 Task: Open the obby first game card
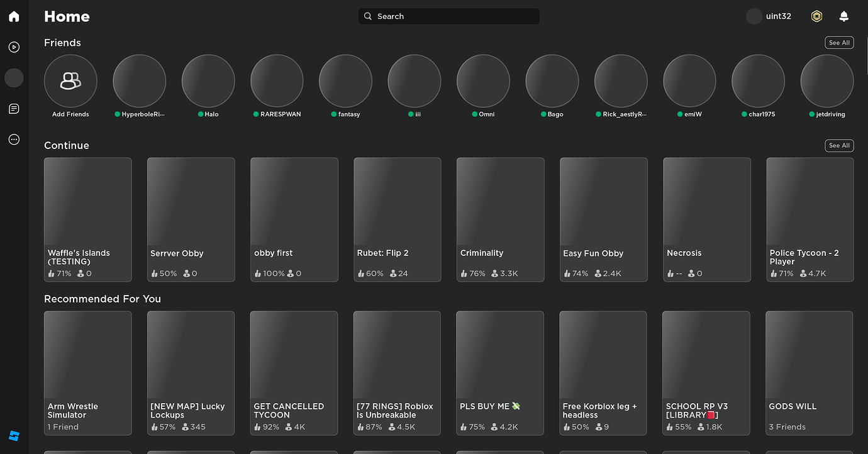point(294,219)
